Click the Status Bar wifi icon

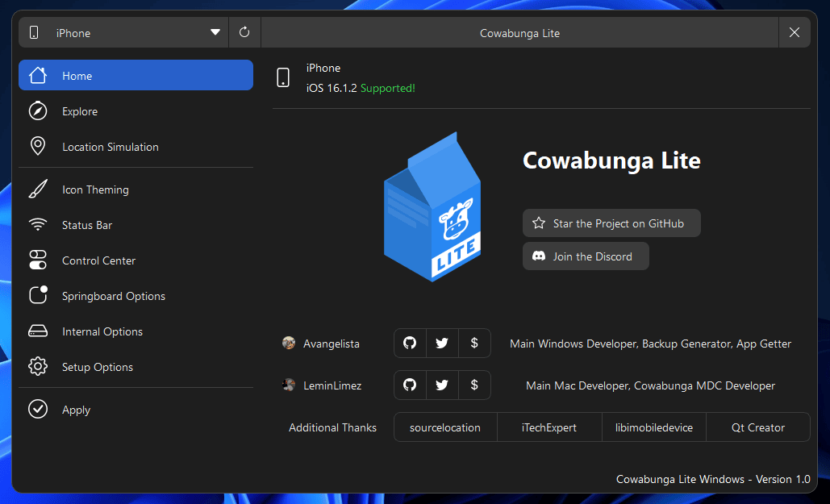coord(38,224)
